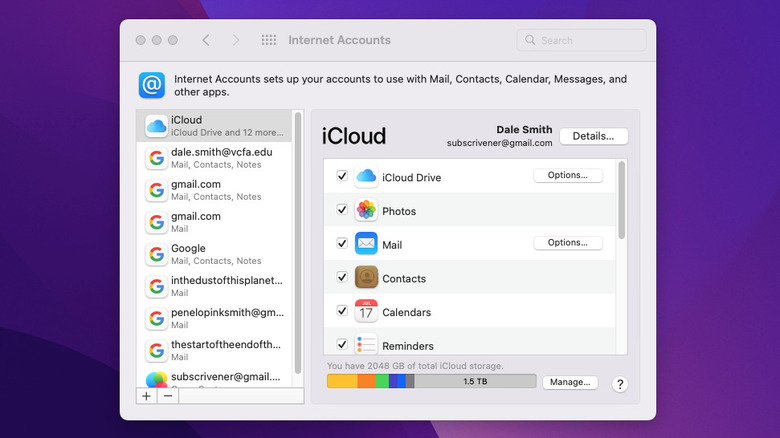Disable the Contacts sync checkbox
The height and width of the screenshot is (438, 780).
point(342,278)
